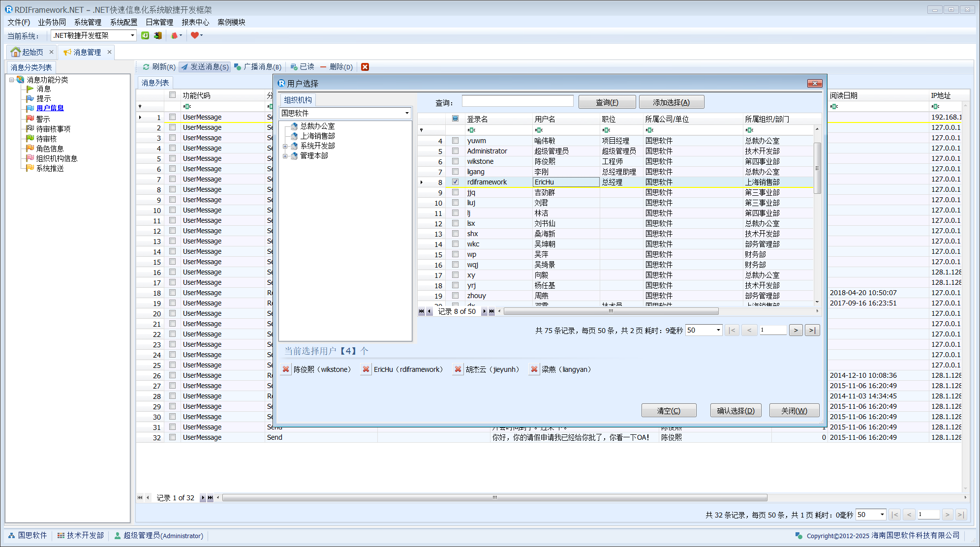This screenshot has width=980, height=547.
Task: Click the green refresh system icon
Action: coord(145,35)
